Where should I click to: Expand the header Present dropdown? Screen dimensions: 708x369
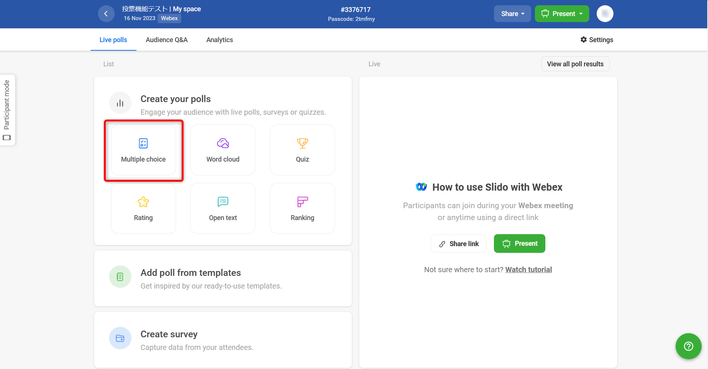(562, 14)
